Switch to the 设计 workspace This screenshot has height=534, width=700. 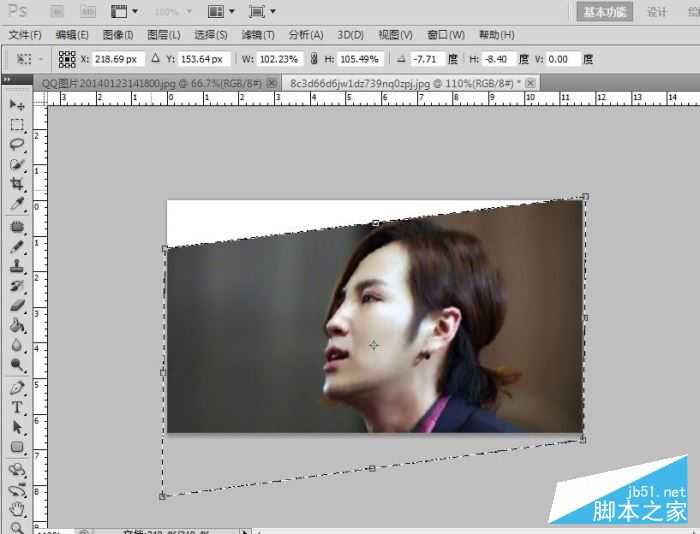(656, 12)
